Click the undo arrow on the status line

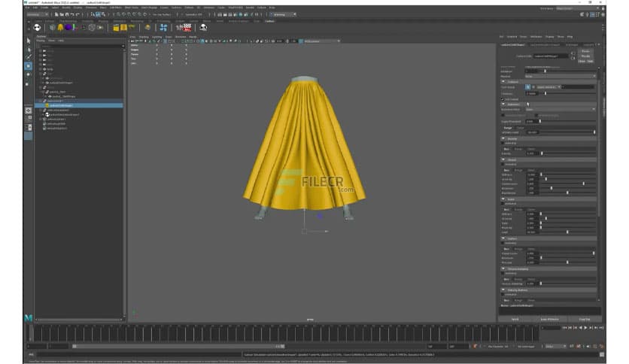pos(72,14)
